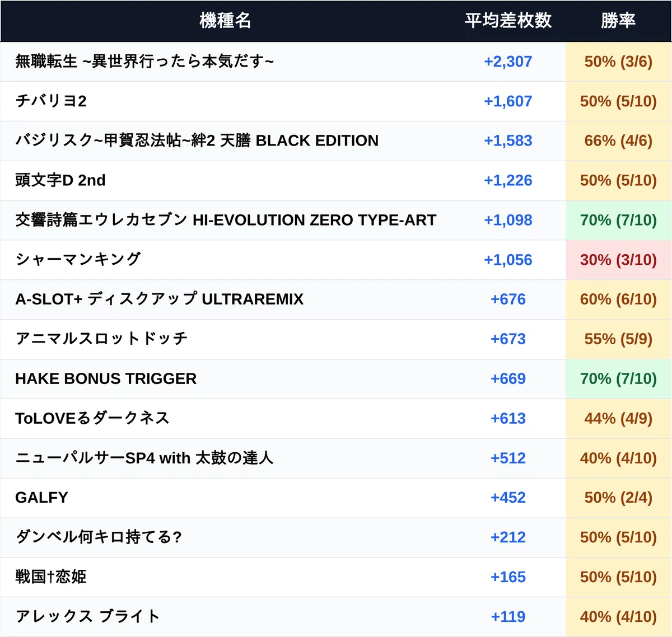Select the HAKE BONUS TRIGGER machine name

[x=106, y=378]
